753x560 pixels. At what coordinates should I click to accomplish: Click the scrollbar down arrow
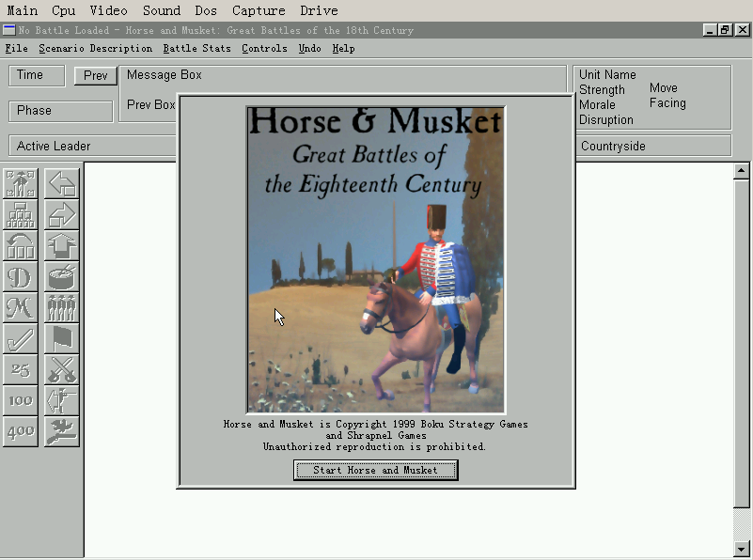point(741,550)
